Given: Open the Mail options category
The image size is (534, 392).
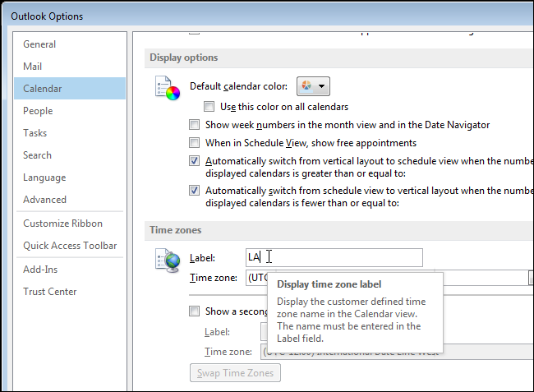Looking at the screenshot, I should [x=33, y=67].
